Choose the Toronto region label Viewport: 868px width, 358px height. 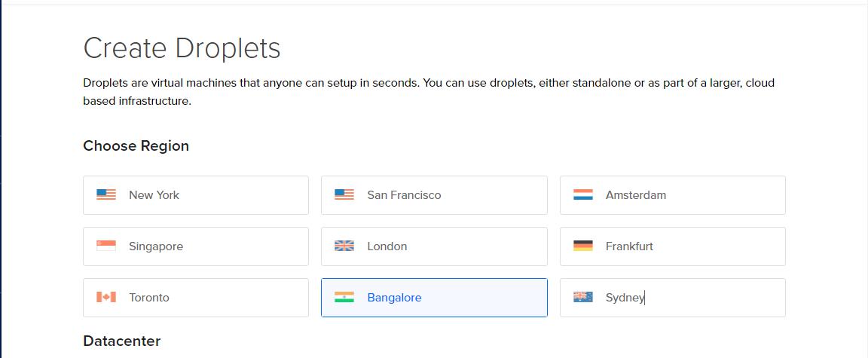click(149, 297)
